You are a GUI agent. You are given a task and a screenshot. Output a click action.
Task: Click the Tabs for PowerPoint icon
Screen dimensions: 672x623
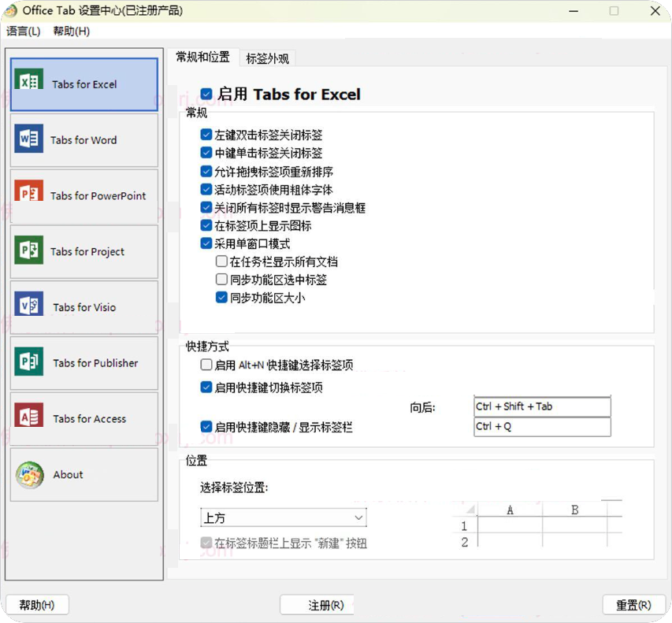tap(29, 195)
